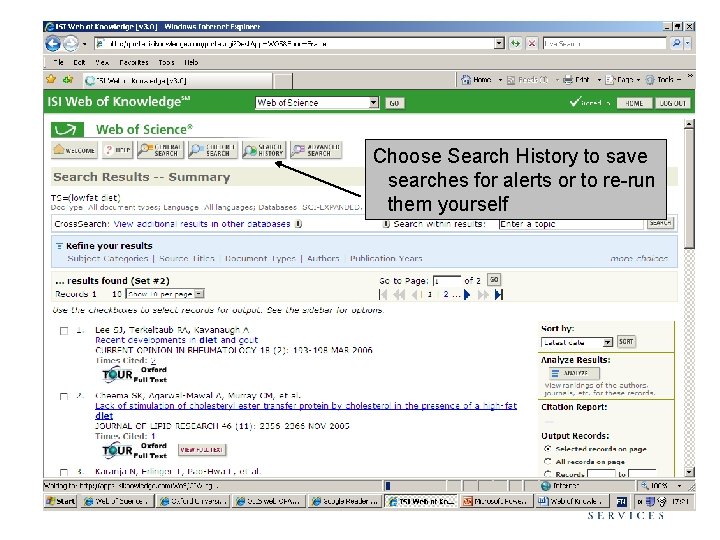Image resolution: width=720 pixels, height=540 pixels.
Task: Open the General Search button
Action: coord(160,150)
